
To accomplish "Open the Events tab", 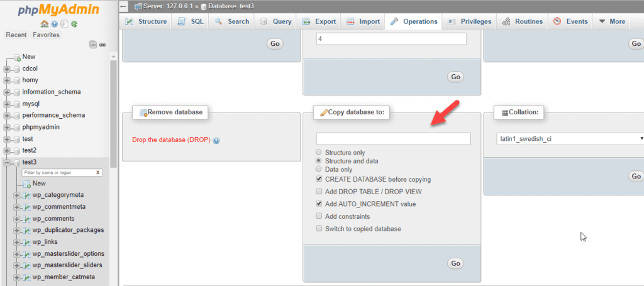I will [x=571, y=22].
